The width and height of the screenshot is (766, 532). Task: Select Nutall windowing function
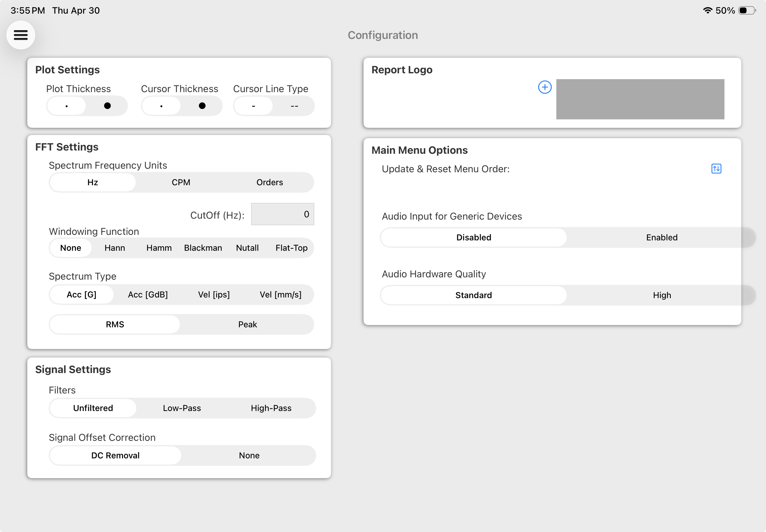click(x=247, y=248)
